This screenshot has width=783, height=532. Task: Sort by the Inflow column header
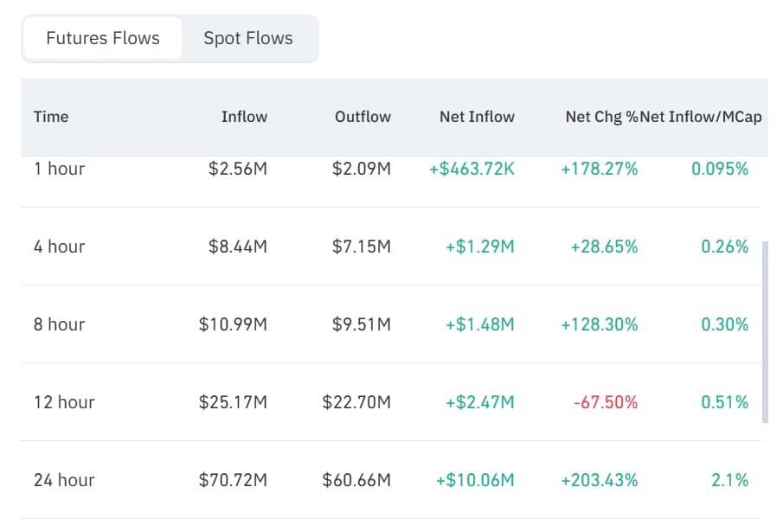click(x=244, y=117)
